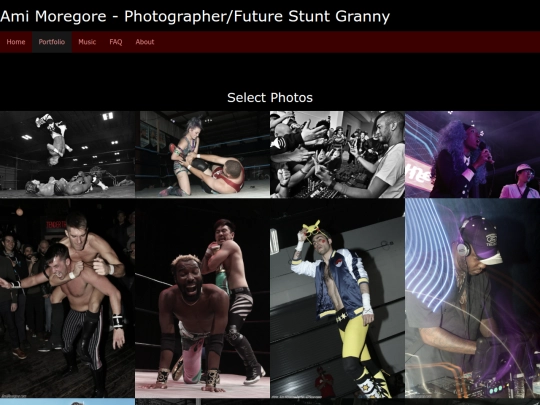The width and height of the screenshot is (540, 405).
Task: Open the black-and-white aerial flip wrestling photo
Action: tap(68, 154)
